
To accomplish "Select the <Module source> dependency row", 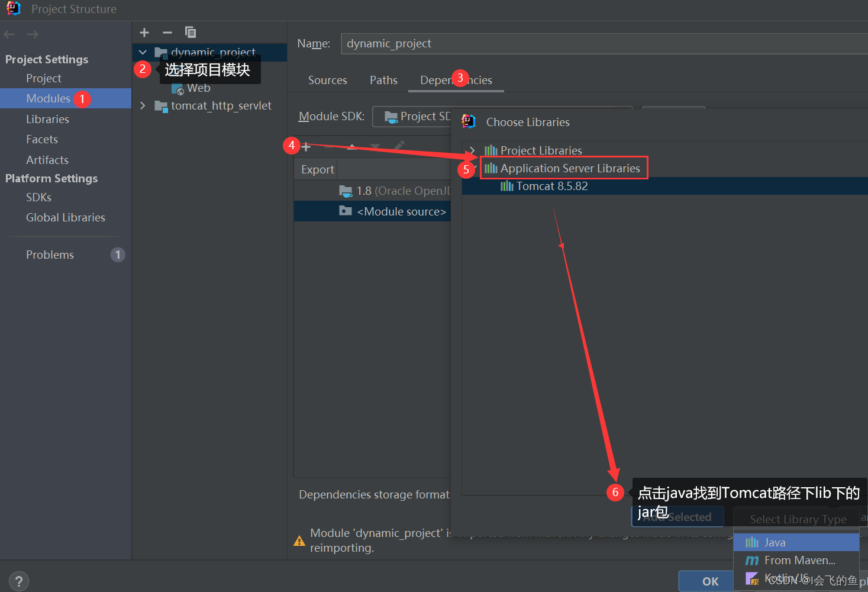I will [372, 211].
